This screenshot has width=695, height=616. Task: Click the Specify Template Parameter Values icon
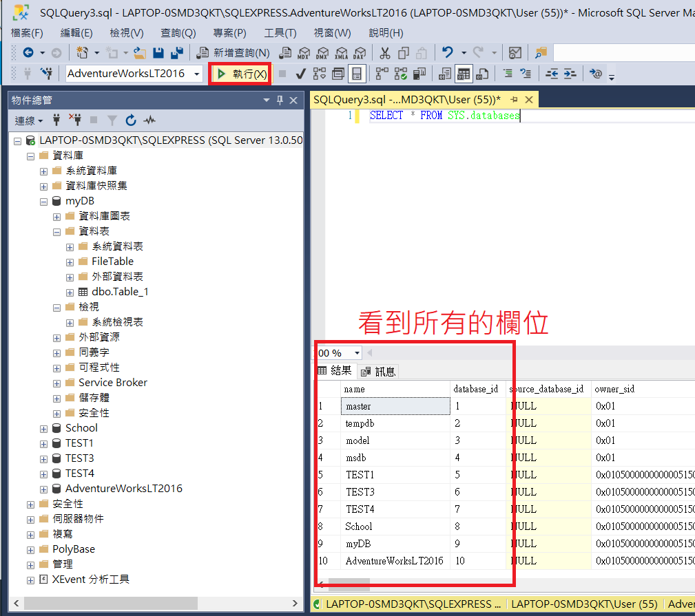coord(595,74)
